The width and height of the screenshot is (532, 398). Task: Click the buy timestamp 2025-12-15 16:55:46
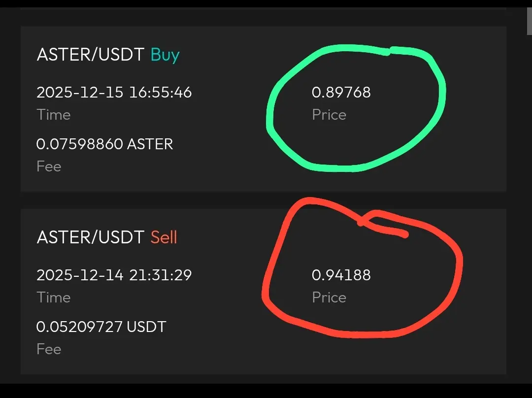[114, 92]
